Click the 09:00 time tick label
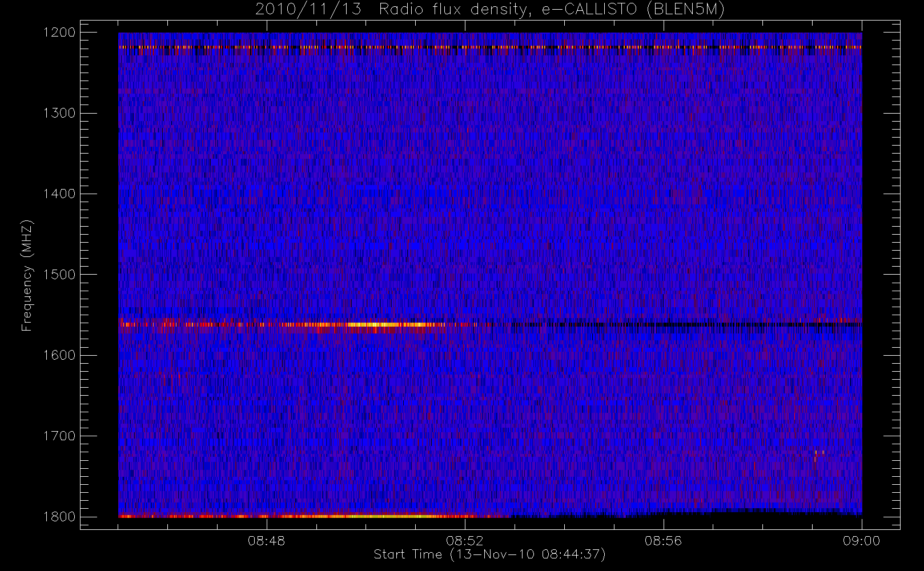This screenshot has width=924, height=571. (862, 541)
